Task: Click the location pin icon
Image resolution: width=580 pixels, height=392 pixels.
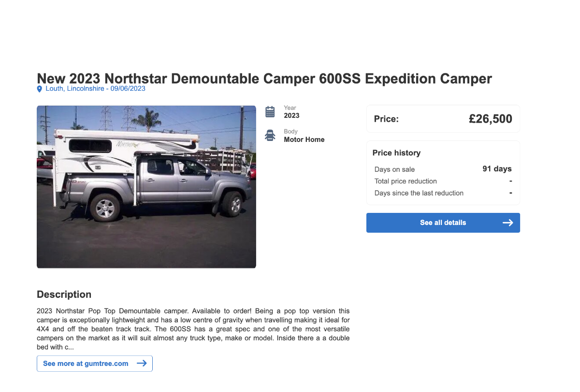Action: click(40, 89)
